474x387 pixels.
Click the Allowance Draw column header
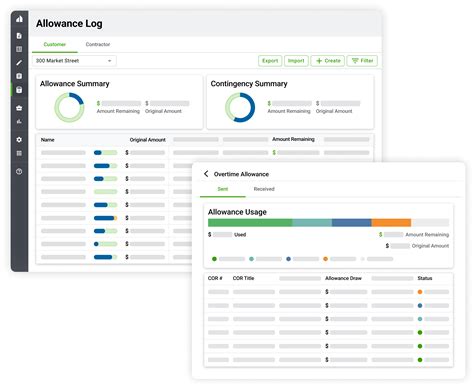343,278
